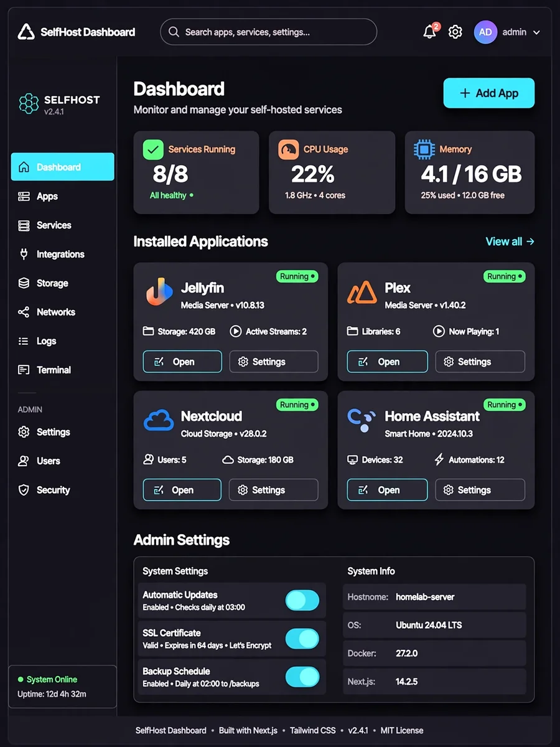Click the Nextcloud Users icon
The image size is (560, 747).
[x=149, y=459]
